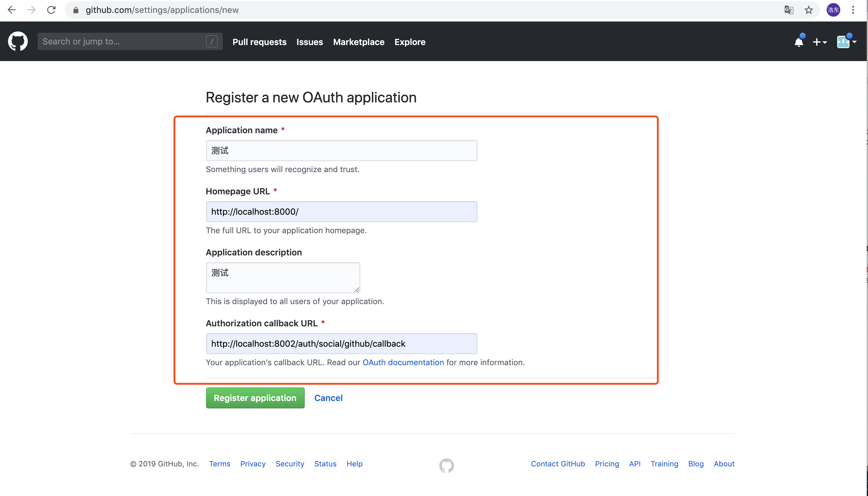
Task: Click the Register application button
Action: pyautogui.click(x=255, y=398)
